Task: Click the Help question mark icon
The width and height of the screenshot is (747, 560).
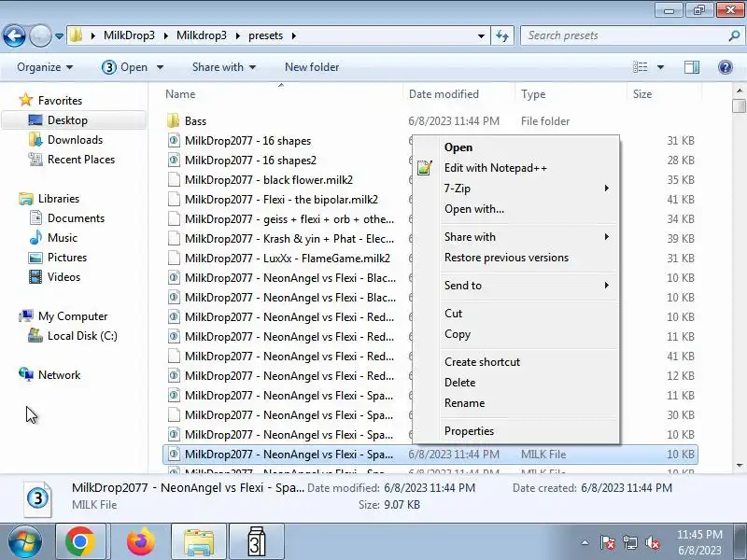Action: [726, 67]
